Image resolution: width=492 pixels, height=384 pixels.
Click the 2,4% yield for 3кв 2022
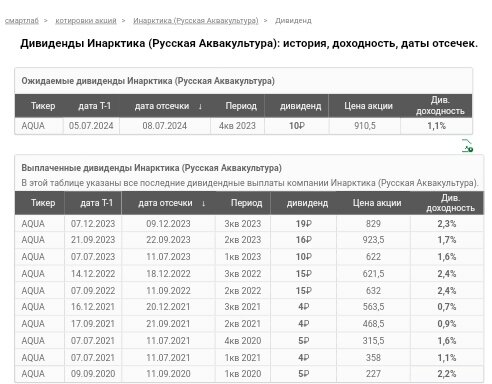(447, 274)
